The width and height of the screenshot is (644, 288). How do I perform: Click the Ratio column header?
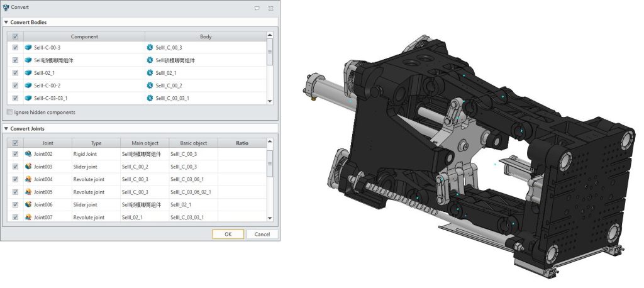tap(241, 143)
